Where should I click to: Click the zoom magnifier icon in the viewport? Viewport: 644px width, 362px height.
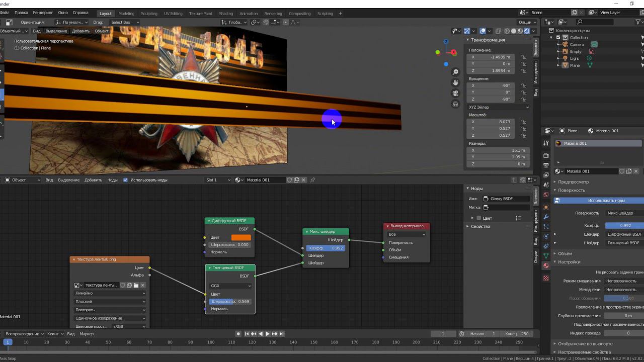tap(455, 72)
